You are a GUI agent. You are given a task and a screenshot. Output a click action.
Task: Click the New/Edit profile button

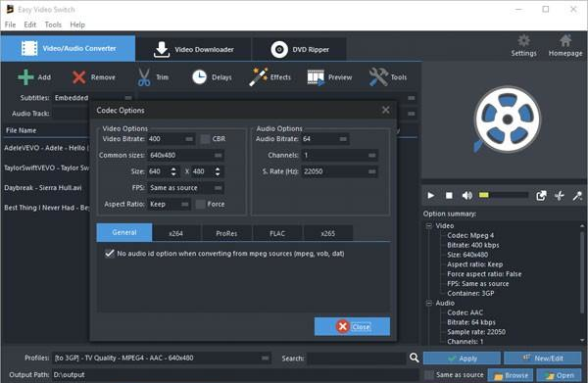[x=543, y=359]
